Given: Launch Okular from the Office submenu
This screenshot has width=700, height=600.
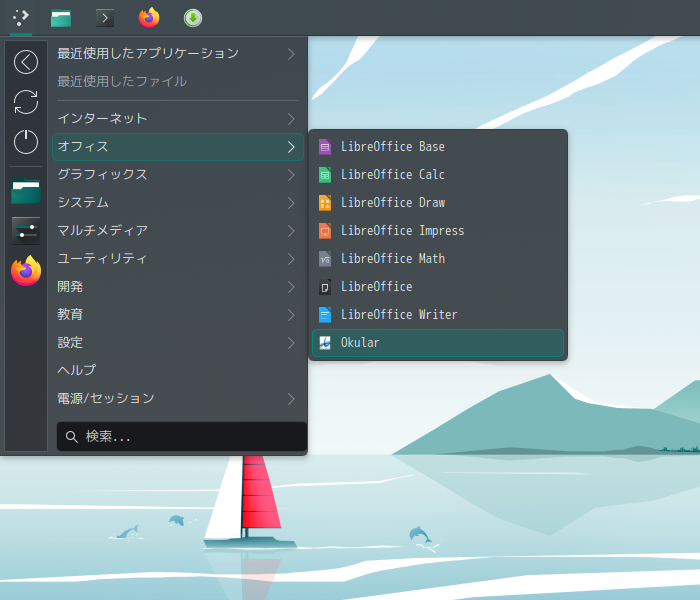Looking at the screenshot, I should (438, 343).
